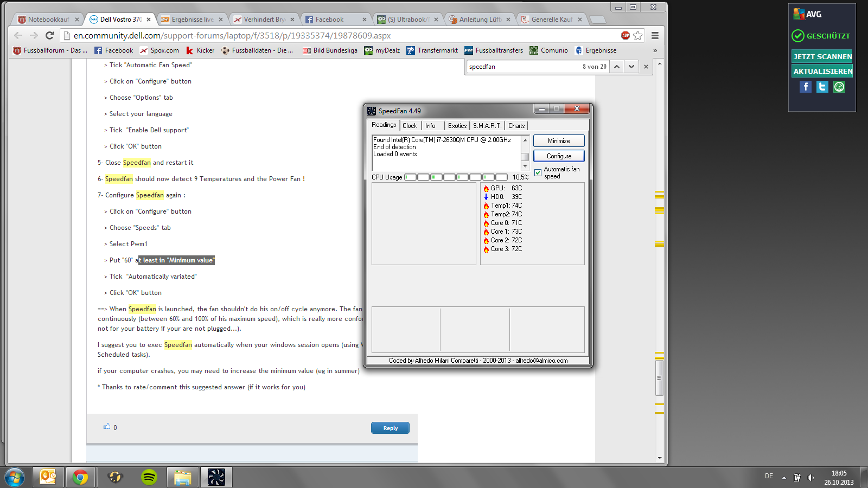Click thumbs-up like icon on post
Screen dimensions: 868x488
click(107, 427)
